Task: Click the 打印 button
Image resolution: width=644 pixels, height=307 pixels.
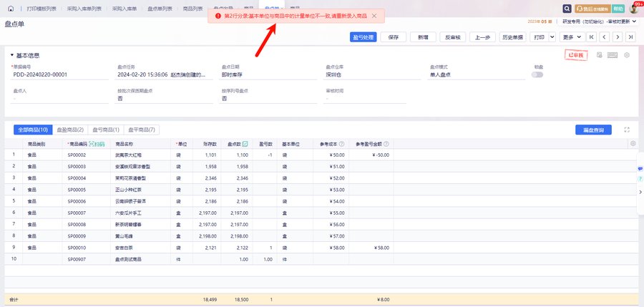Action: coord(539,37)
